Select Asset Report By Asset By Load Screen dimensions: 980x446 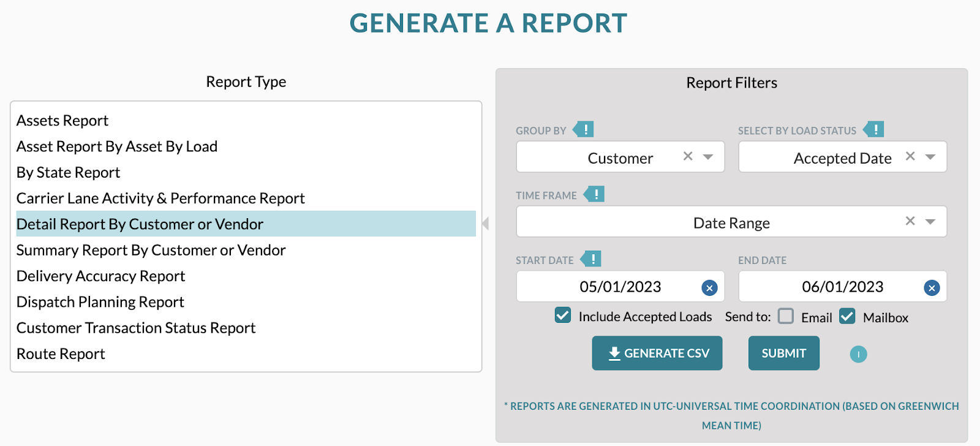click(246, 146)
